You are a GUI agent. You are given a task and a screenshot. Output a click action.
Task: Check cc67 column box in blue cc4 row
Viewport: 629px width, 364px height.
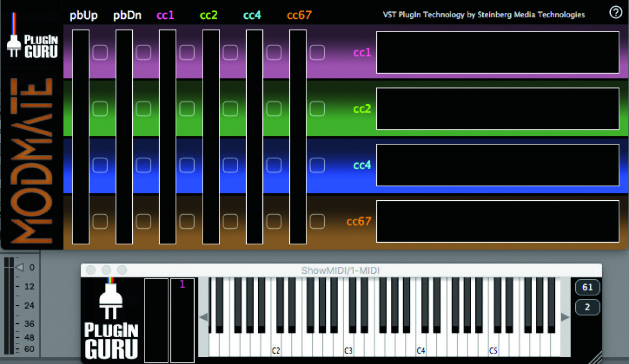click(x=317, y=165)
